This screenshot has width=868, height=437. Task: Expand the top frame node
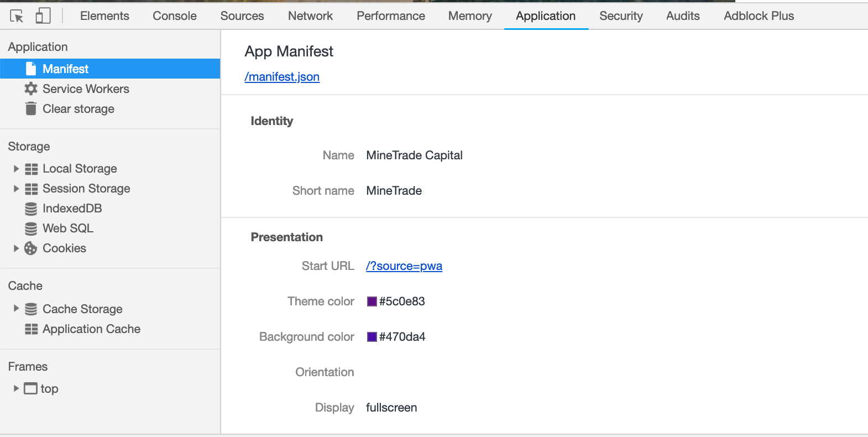[16, 388]
